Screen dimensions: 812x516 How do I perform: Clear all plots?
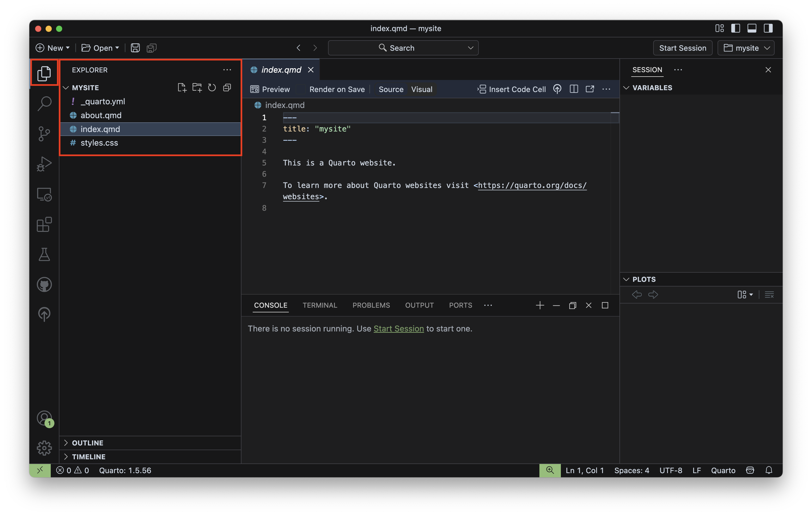coord(769,295)
